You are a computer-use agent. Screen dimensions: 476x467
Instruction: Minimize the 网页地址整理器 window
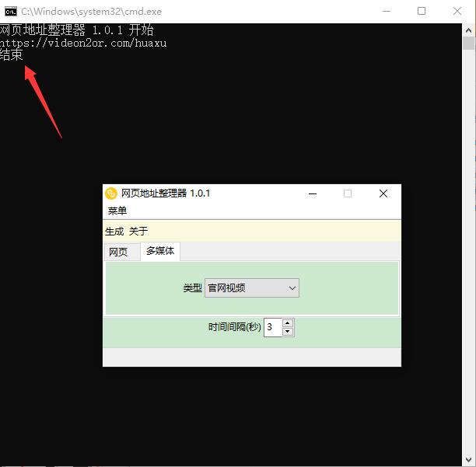[313, 193]
